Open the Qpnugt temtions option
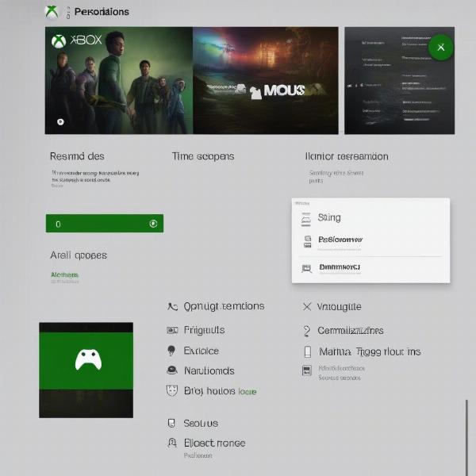 click(224, 306)
